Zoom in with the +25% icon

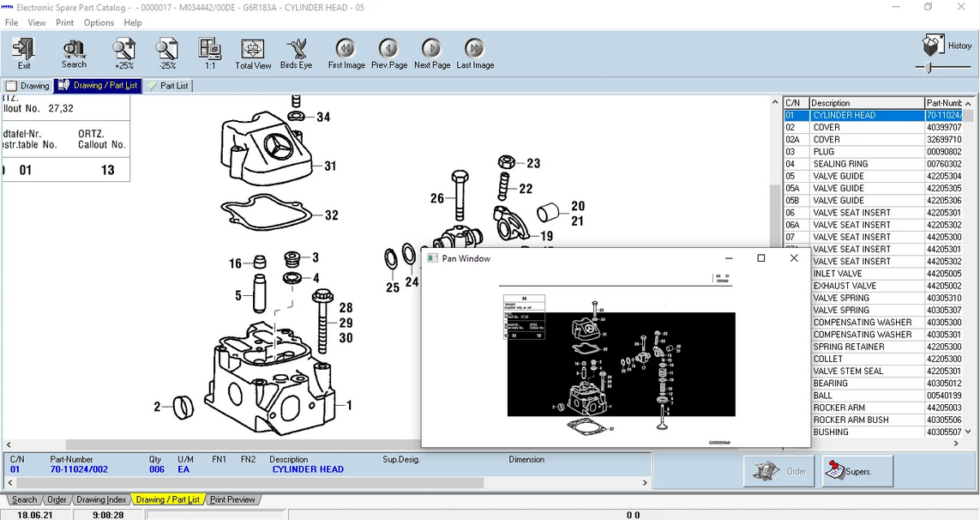click(x=124, y=52)
